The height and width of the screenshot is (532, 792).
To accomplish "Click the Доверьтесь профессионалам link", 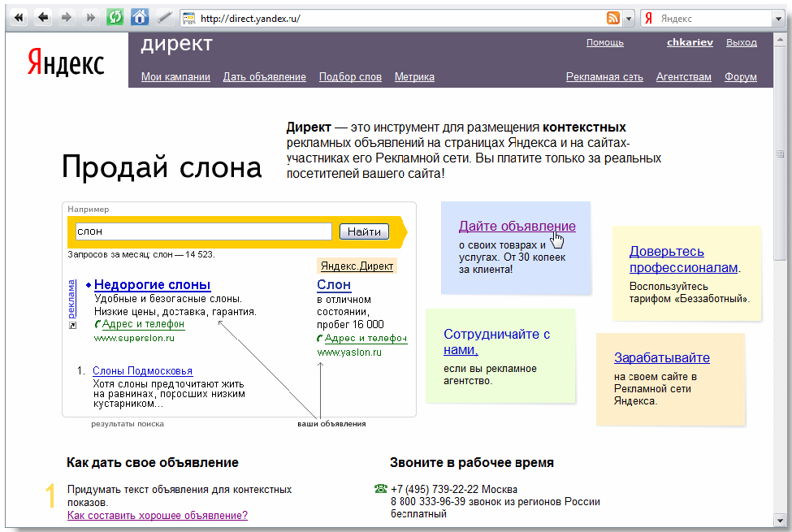I will tap(684, 259).
